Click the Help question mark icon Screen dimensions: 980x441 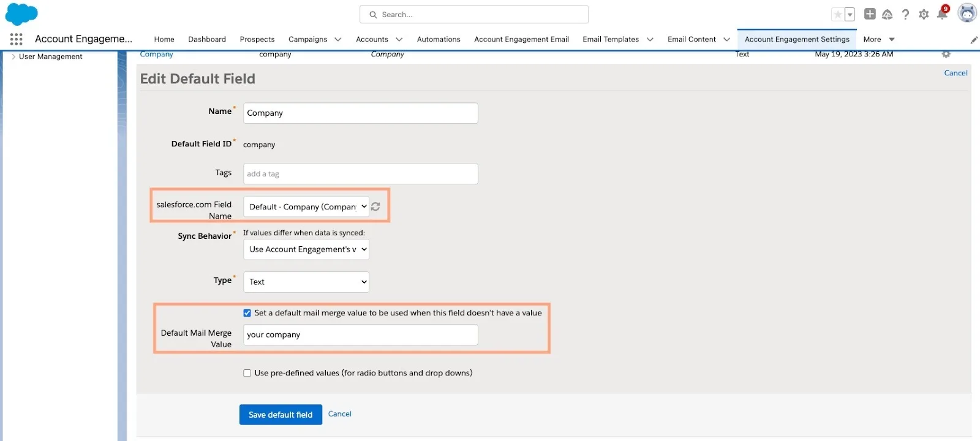point(905,14)
